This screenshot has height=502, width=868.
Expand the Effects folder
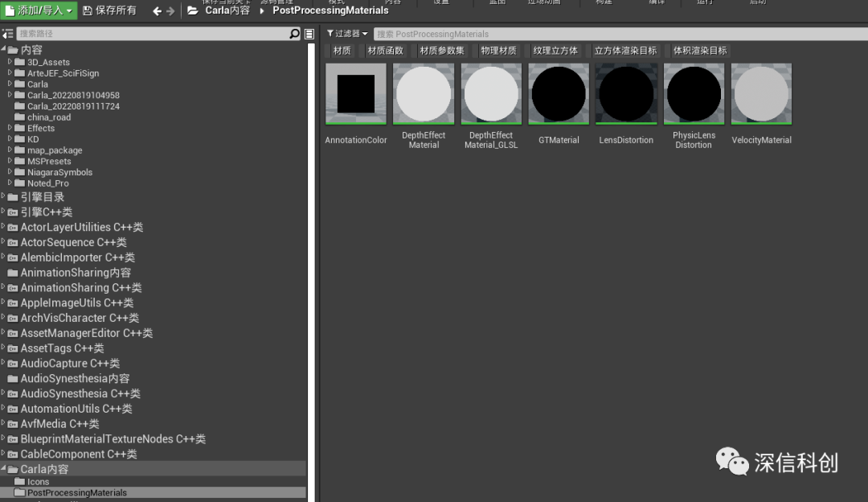pyautogui.click(x=10, y=128)
